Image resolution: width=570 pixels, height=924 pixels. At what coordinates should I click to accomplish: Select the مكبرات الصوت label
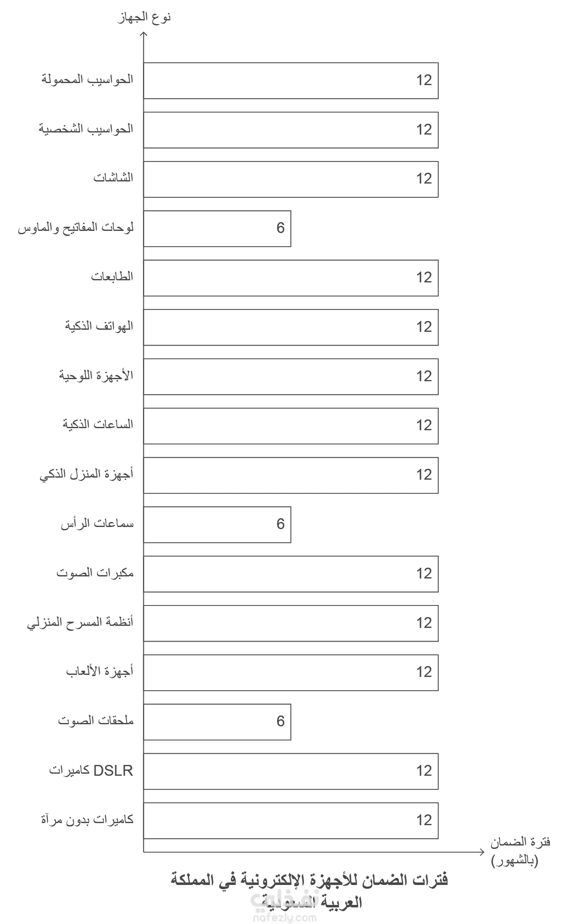(95, 573)
